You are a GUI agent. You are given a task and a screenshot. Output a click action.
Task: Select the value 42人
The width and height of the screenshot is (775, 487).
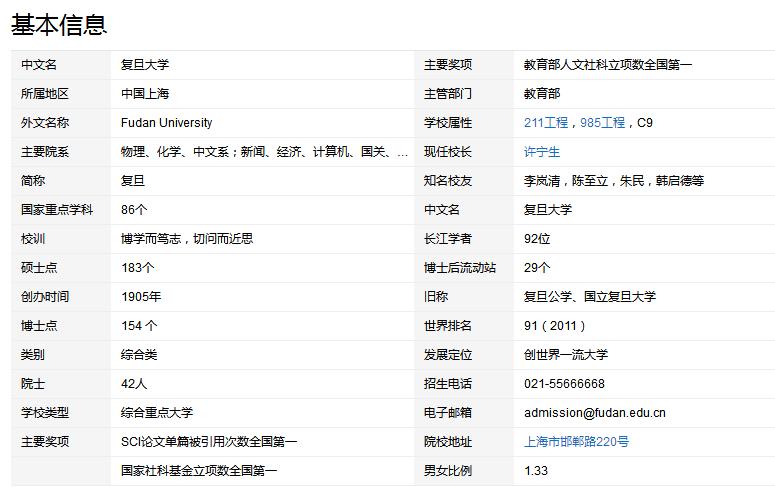point(134,384)
